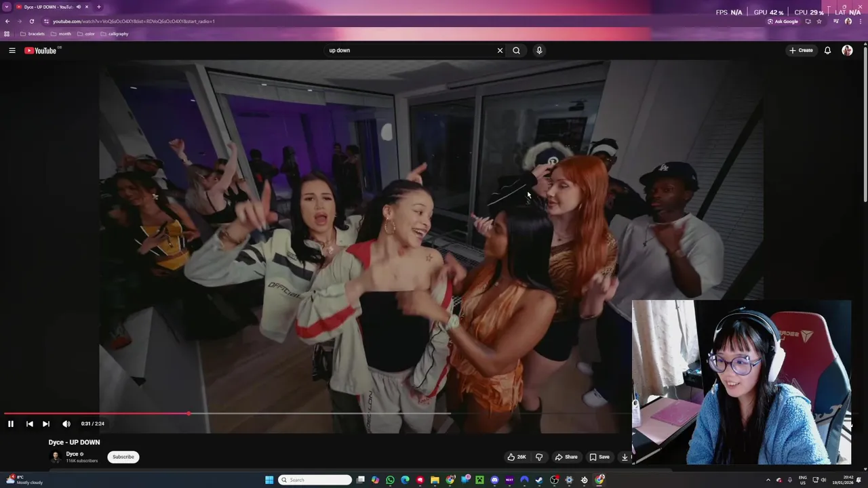Open Steam from taskbar
Viewport: 868px width, 488px height.
tap(539, 480)
